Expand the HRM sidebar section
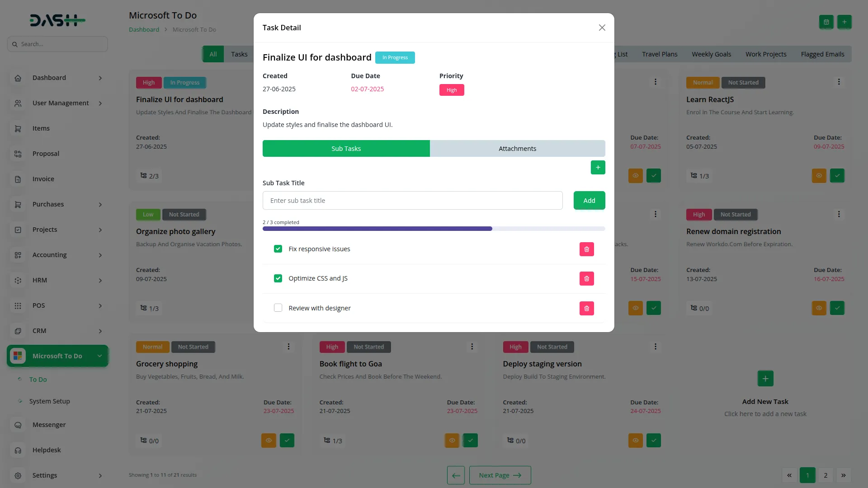The height and width of the screenshot is (488, 868). pyautogui.click(x=40, y=280)
